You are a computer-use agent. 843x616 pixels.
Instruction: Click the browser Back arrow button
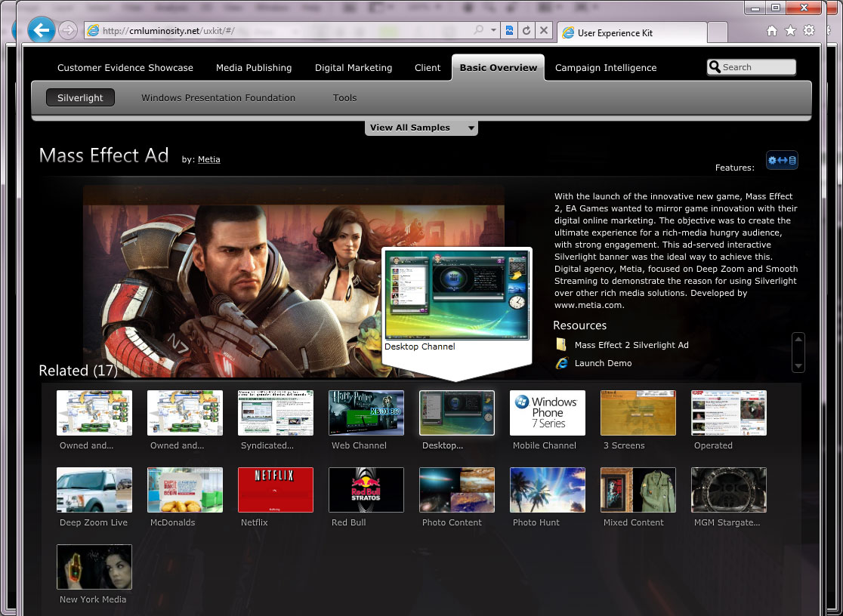click(42, 30)
